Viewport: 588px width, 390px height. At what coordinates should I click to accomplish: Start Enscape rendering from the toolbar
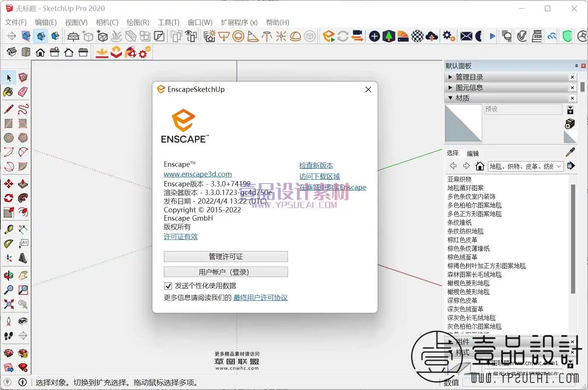point(329,36)
